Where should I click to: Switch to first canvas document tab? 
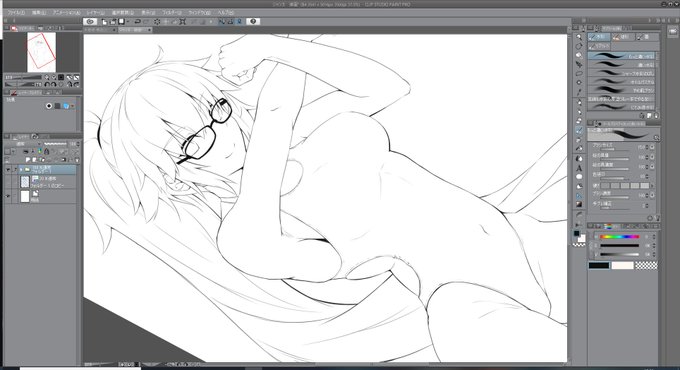tap(100, 30)
